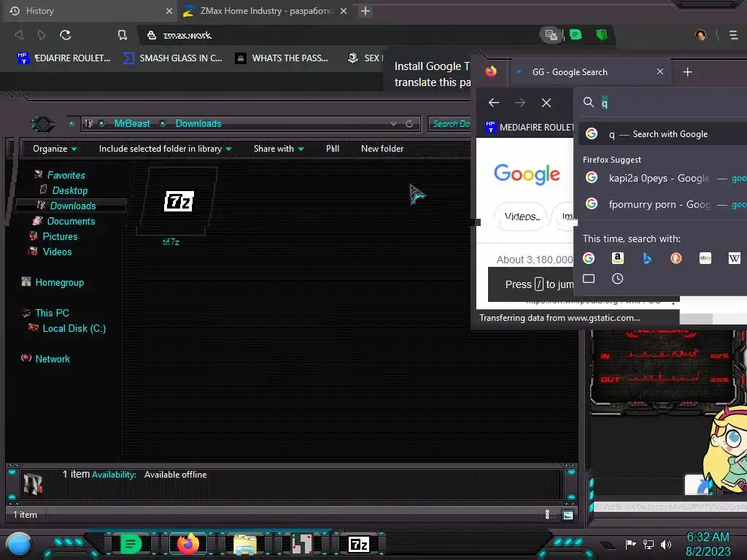
Task: Open the green shield extension icon
Action: pyautogui.click(x=602, y=35)
